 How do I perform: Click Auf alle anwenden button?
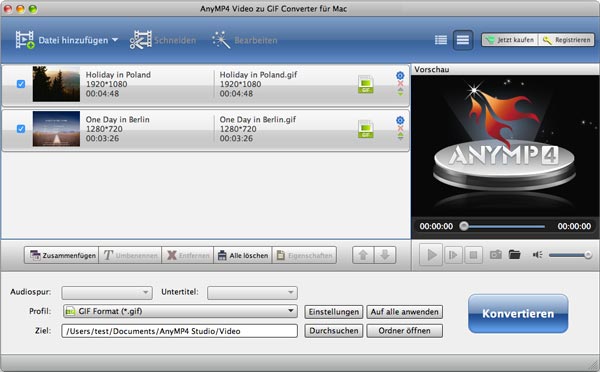(404, 312)
